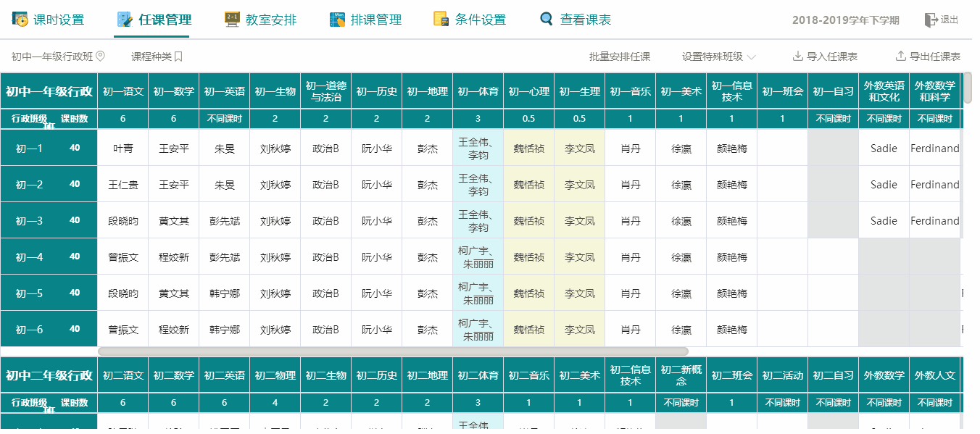This screenshot has width=980, height=434.
Task: Click 初中一年级行政班 filter label
Action: [x=52, y=57]
